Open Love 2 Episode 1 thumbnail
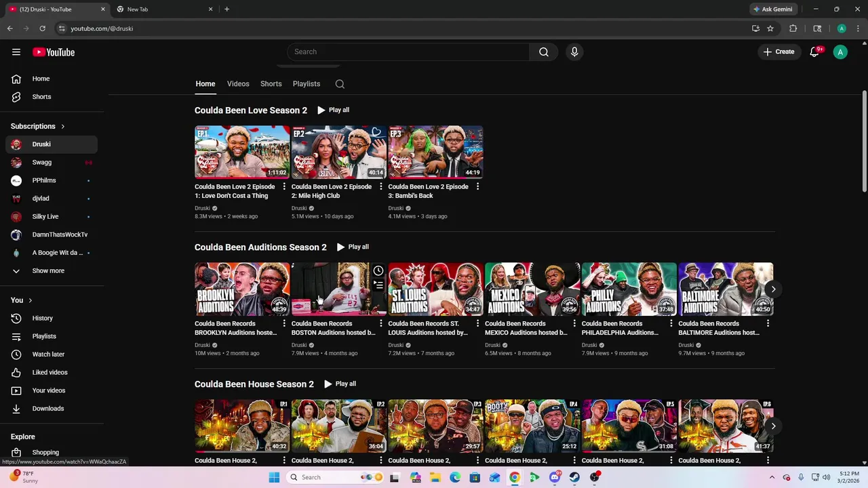 pos(242,152)
